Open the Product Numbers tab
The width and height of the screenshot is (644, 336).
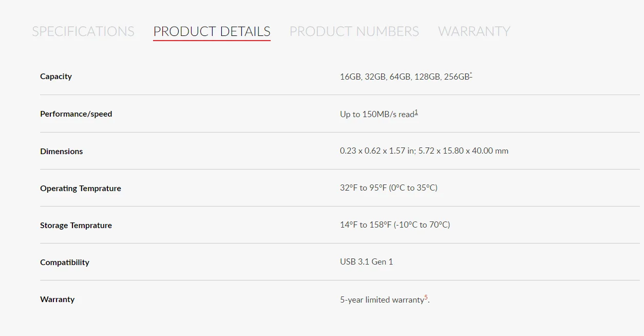354,31
